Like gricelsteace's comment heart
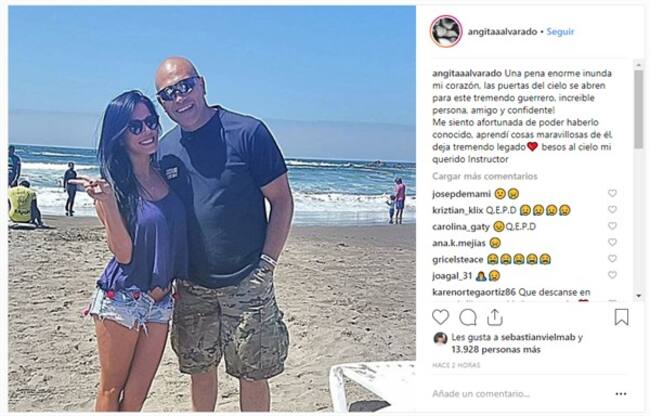The height and width of the screenshot is (416, 650). coord(612,259)
